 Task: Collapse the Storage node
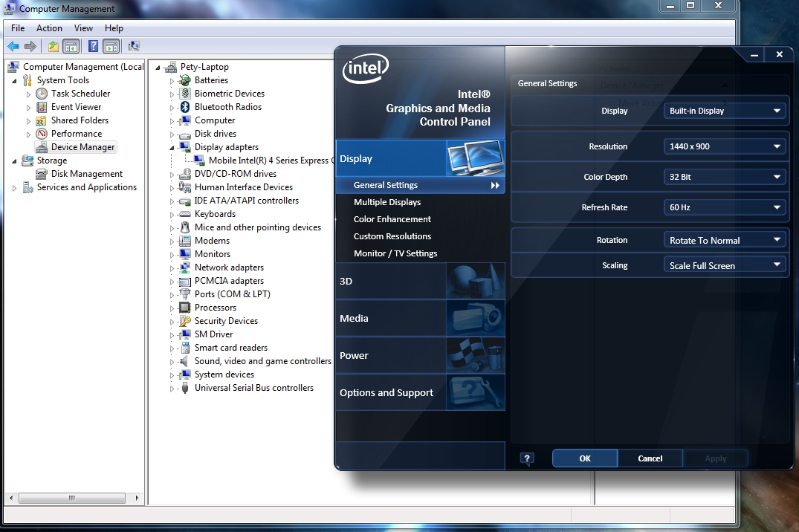coord(14,161)
